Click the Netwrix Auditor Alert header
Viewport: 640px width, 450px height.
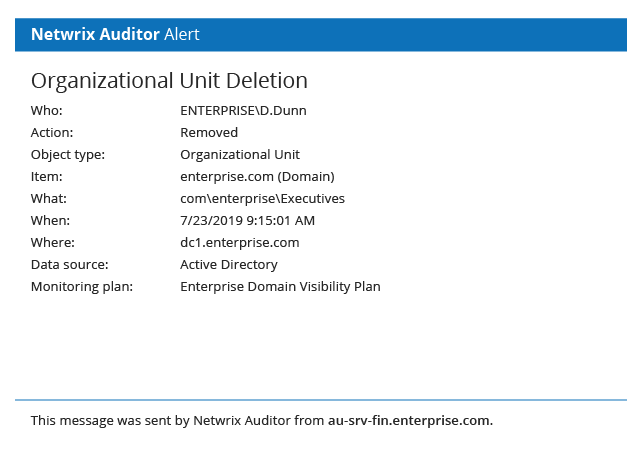point(115,34)
